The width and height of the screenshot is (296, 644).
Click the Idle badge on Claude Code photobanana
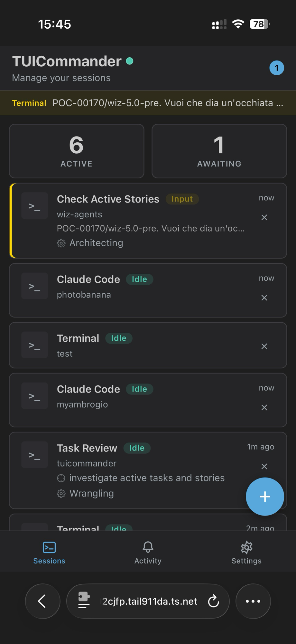(x=140, y=279)
